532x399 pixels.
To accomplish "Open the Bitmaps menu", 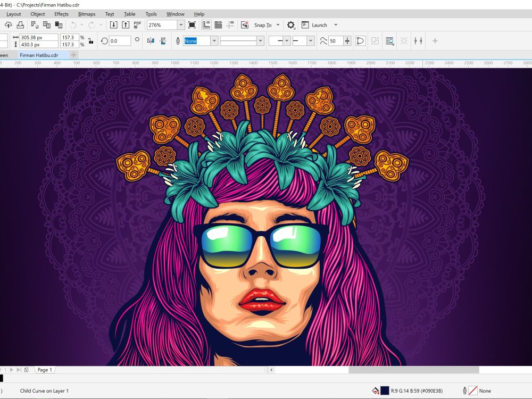I will point(87,14).
